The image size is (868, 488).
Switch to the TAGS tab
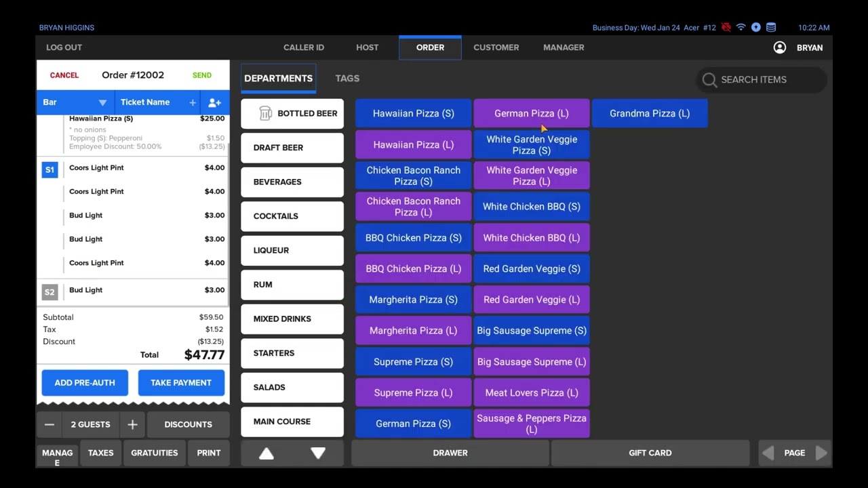pyautogui.click(x=347, y=79)
